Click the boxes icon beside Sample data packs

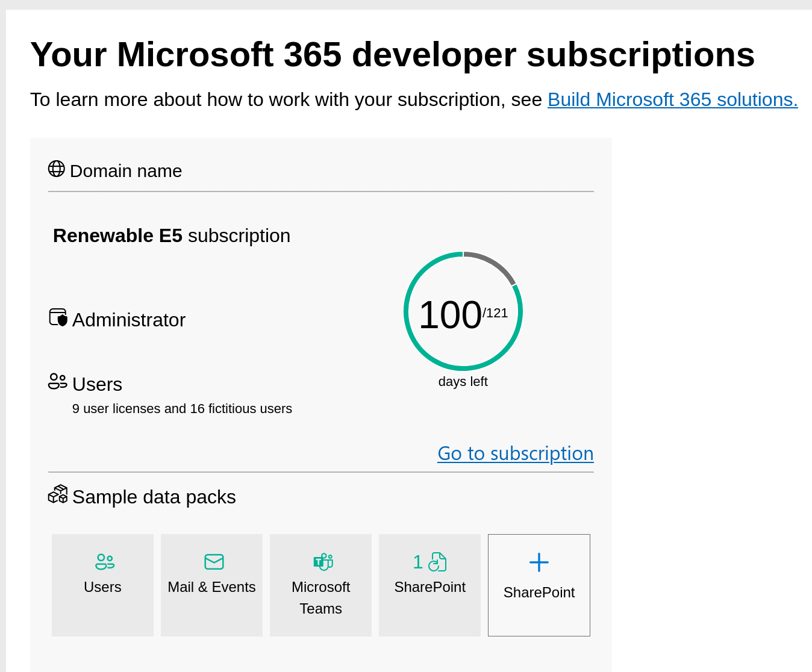[x=58, y=494]
